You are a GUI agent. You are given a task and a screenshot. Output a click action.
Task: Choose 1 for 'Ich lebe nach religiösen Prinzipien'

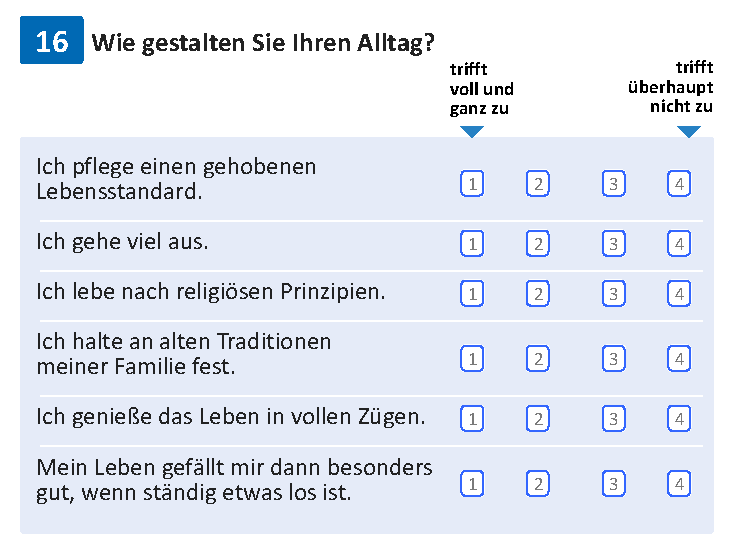pyautogui.click(x=472, y=293)
